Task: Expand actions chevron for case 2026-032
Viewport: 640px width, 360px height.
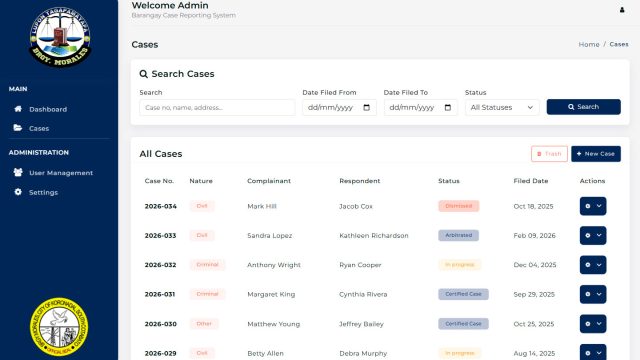Action: click(x=599, y=265)
